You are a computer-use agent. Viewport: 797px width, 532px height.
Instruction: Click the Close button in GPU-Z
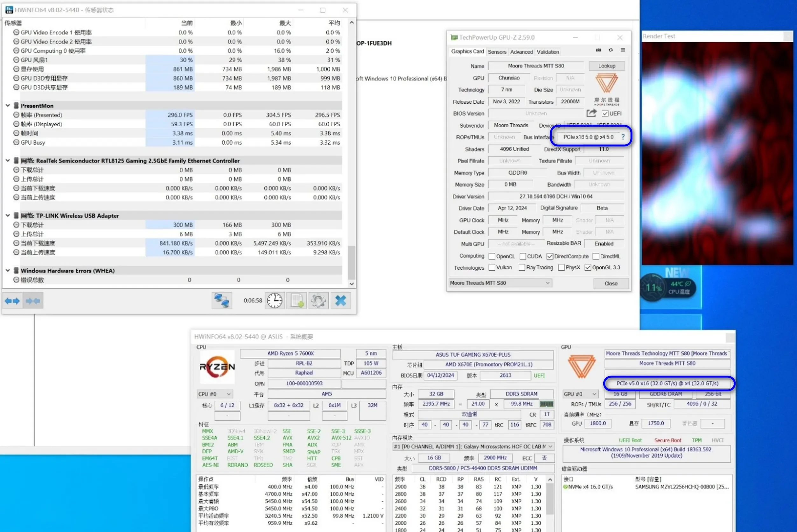pyautogui.click(x=611, y=283)
